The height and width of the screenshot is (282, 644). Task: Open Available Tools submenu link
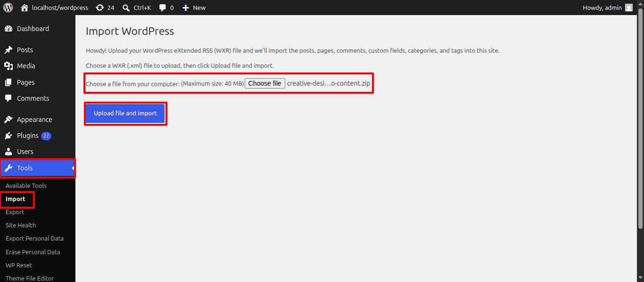coord(26,185)
